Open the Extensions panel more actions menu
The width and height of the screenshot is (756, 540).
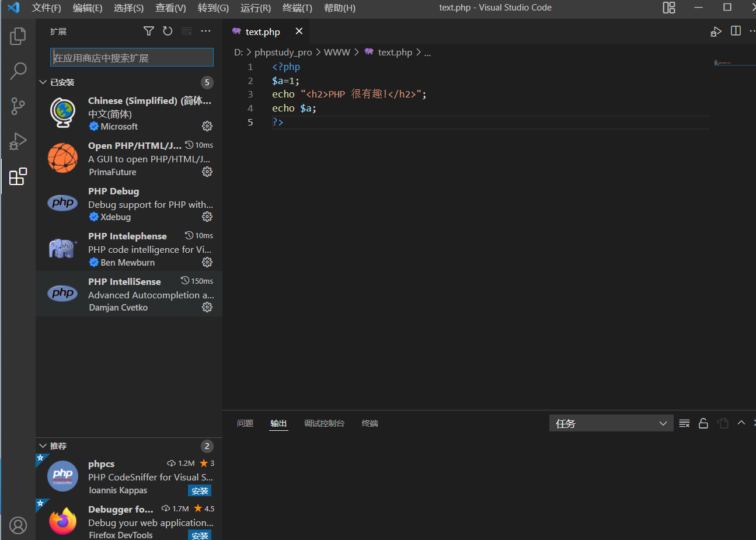(205, 31)
